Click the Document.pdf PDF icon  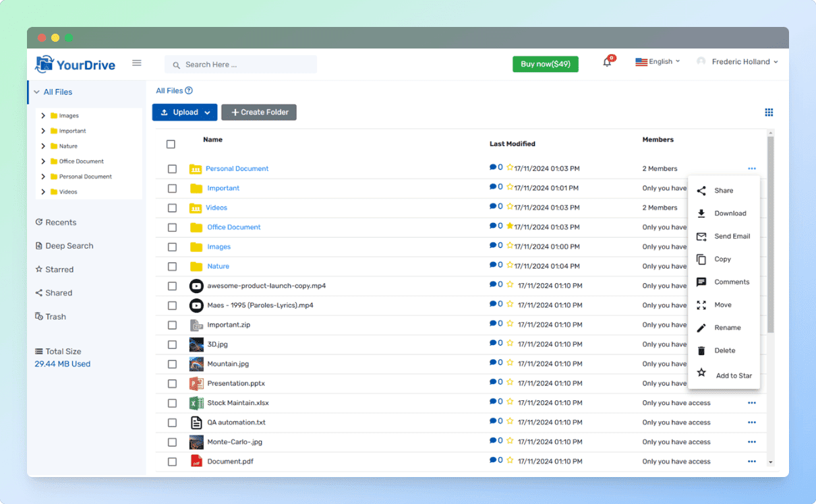pos(196,462)
